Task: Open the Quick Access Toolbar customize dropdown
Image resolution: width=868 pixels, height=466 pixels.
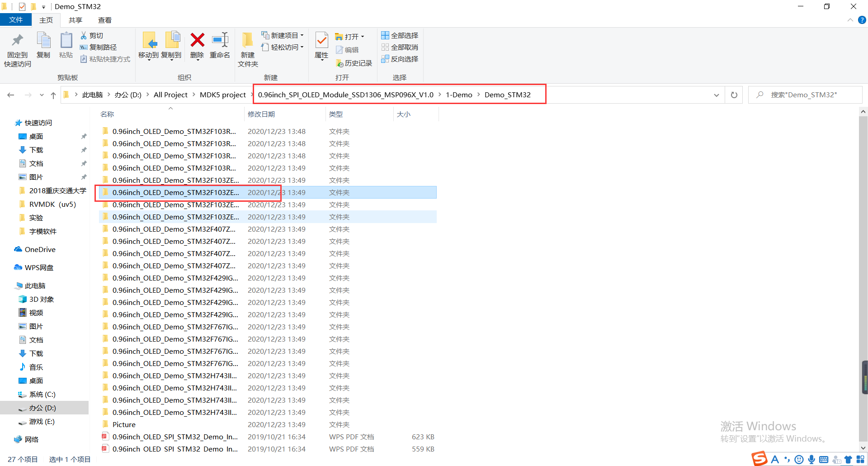Action: [43, 7]
